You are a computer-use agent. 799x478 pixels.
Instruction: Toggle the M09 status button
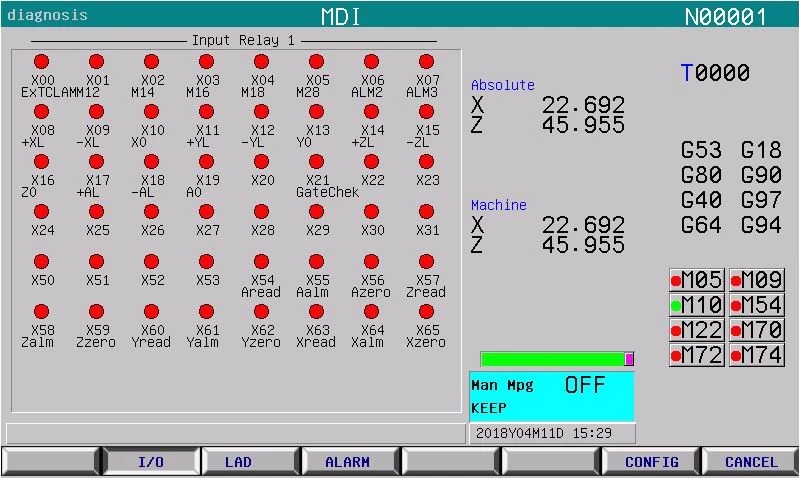756,280
